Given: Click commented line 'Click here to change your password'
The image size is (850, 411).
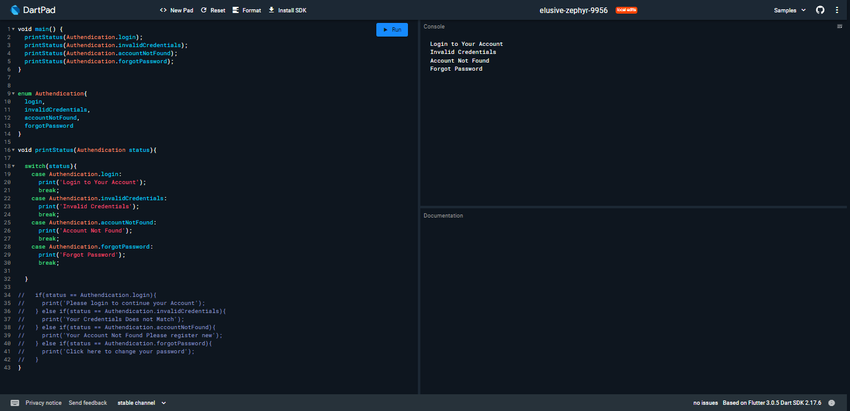Looking at the screenshot, I should click(106, 351).
